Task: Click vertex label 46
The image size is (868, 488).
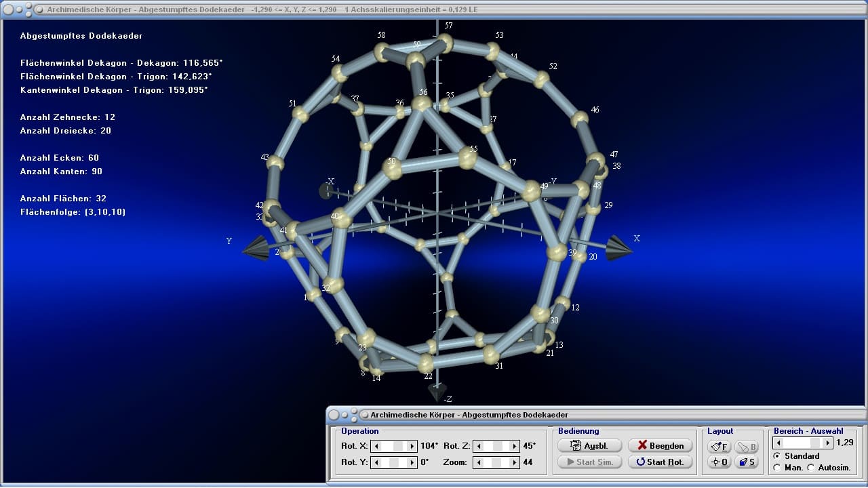Action: (595, 110)
